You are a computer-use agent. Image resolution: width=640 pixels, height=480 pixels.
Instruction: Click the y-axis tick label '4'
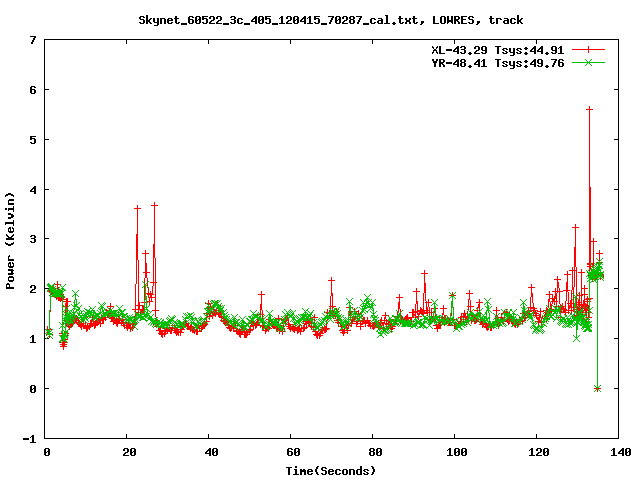pyautogui.click(x=33, y=190)
